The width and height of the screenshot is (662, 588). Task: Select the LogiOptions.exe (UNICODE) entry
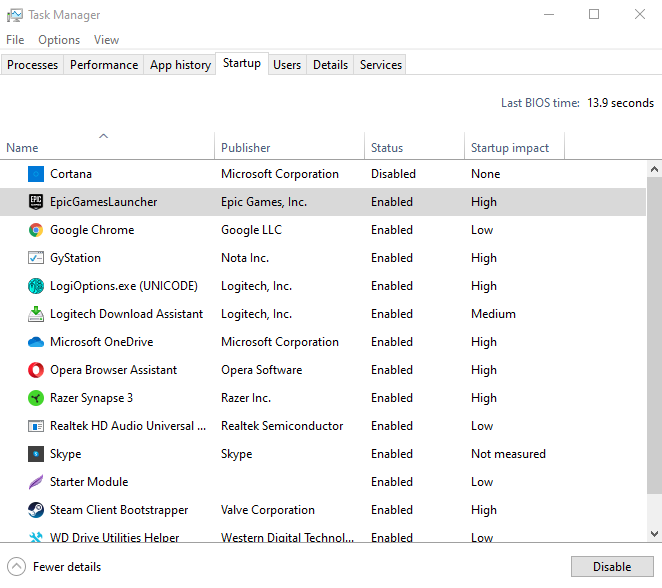tap(124, 286)
